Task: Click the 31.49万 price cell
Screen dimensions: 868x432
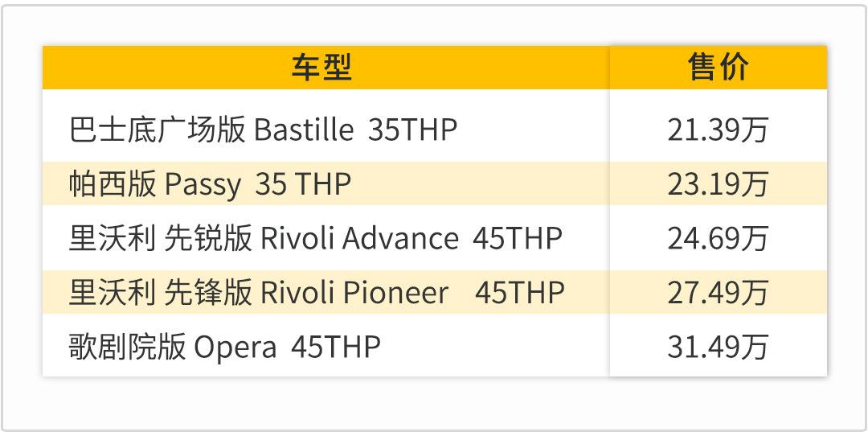Action: (x=718, y=347)
